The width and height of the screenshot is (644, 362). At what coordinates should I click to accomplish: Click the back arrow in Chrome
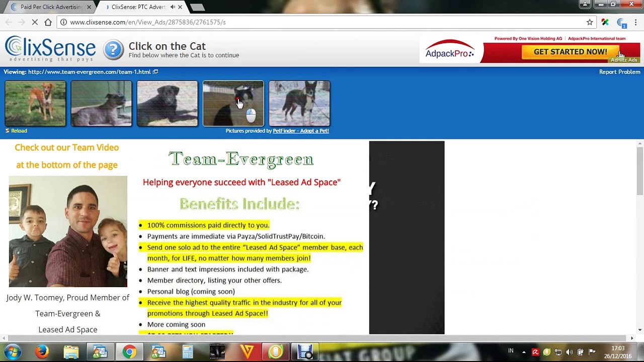point(9,22)
